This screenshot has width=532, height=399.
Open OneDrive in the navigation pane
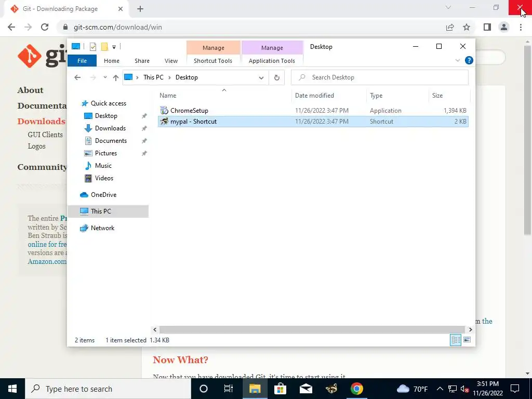pyautogui.click(x=103, y=195)
